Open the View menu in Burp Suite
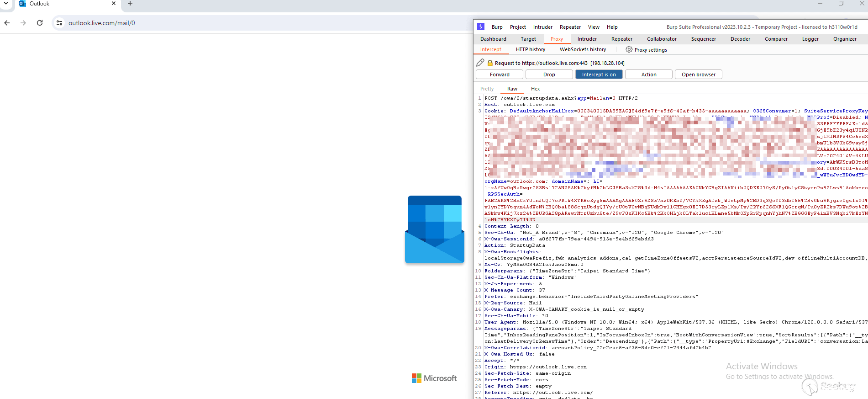The width and height of the screenshot is (868, 399). pyautogui.click(x=594, y=27)
